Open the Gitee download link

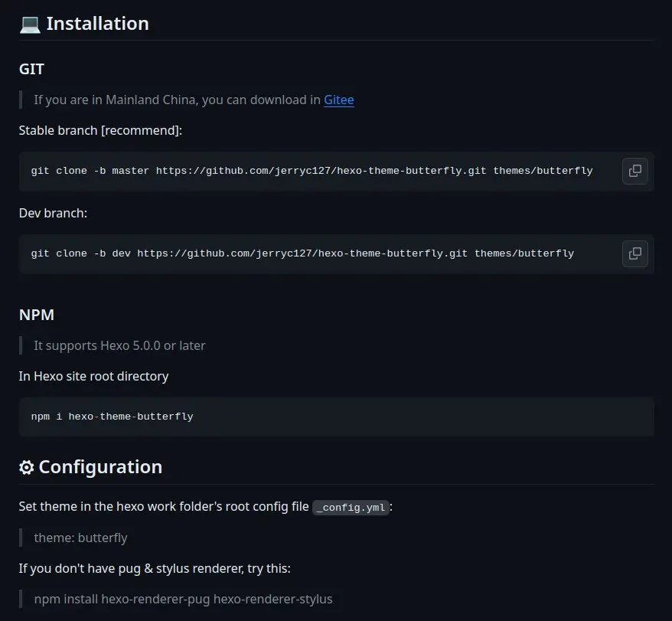pyautogui.click(x=338, y=100)
